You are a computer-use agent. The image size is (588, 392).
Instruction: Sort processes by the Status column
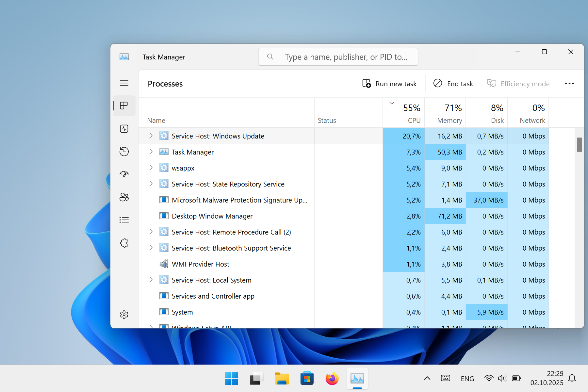(x=349, y=113)
